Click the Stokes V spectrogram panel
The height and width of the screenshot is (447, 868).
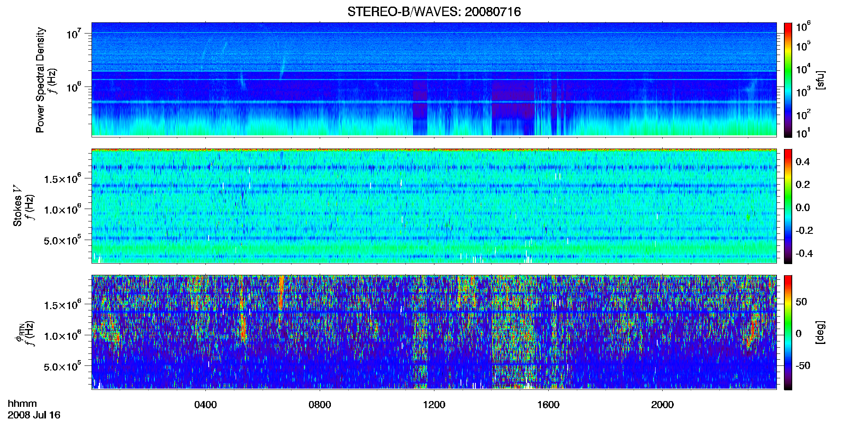pyautogui.click(x=434, y=206)
